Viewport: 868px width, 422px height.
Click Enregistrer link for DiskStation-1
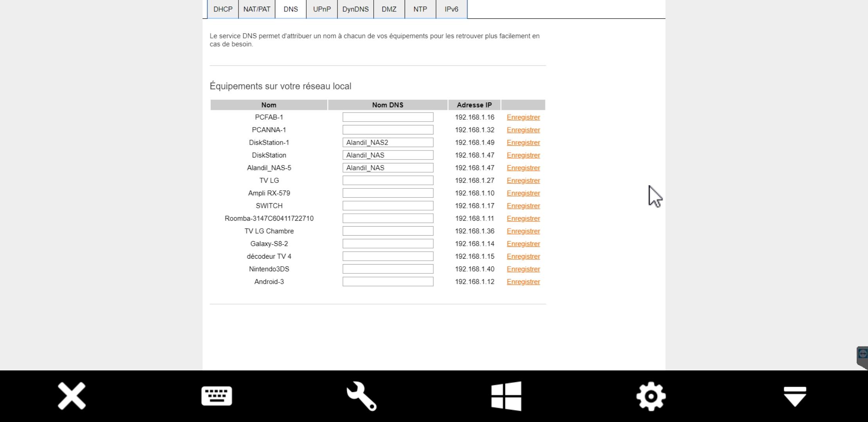click(x=523, y=143)
